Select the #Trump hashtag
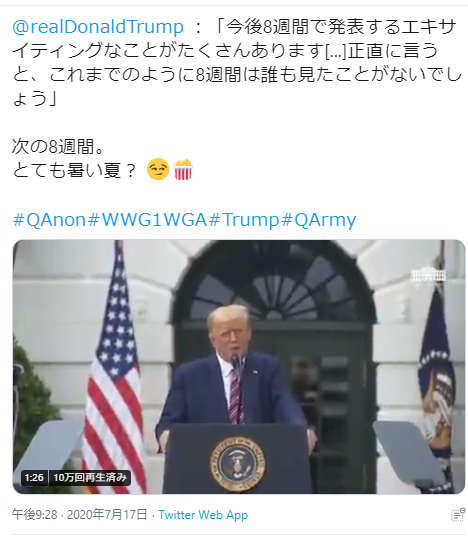Screen dimensions: 468x540 (245, 220)
